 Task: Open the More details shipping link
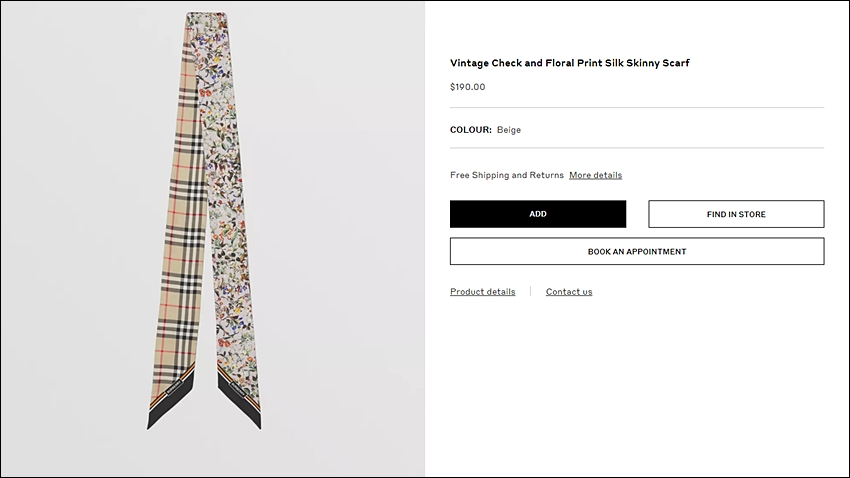point(595,175)
